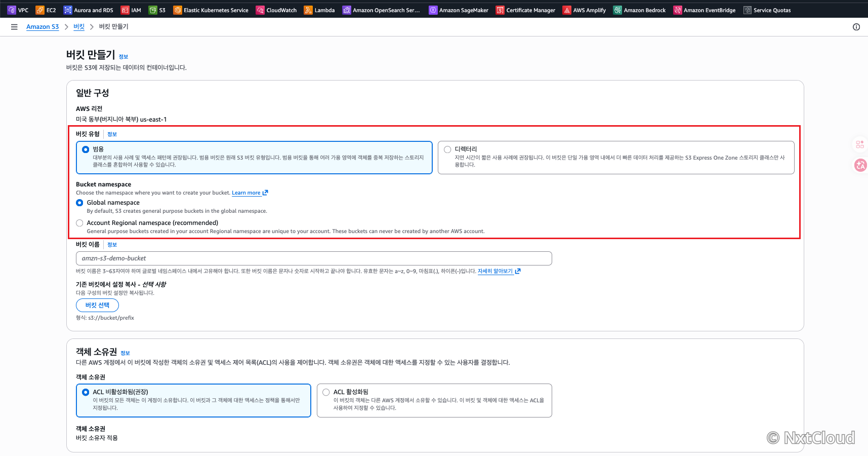Open the Amazon Bedrock icon
The image size is (868, 456).
617,10
